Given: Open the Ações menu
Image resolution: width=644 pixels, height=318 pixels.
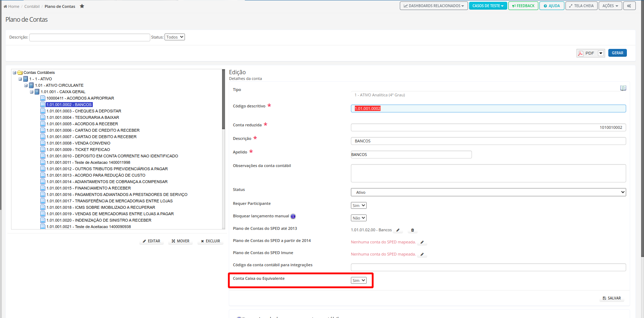Looking at the screenshot, I should pos(610,6).
